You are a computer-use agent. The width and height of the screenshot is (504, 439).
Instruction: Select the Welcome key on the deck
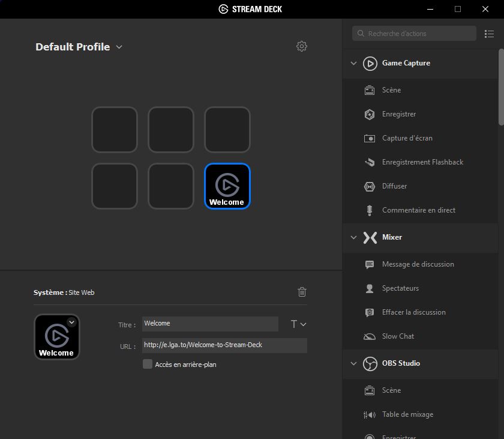(227, 186)
